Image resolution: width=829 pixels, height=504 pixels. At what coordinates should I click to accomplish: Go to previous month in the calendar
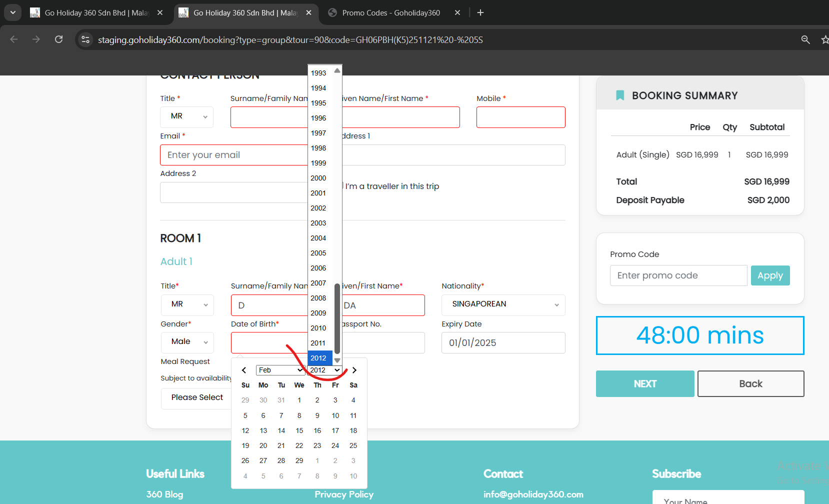[x=244, y=370]
